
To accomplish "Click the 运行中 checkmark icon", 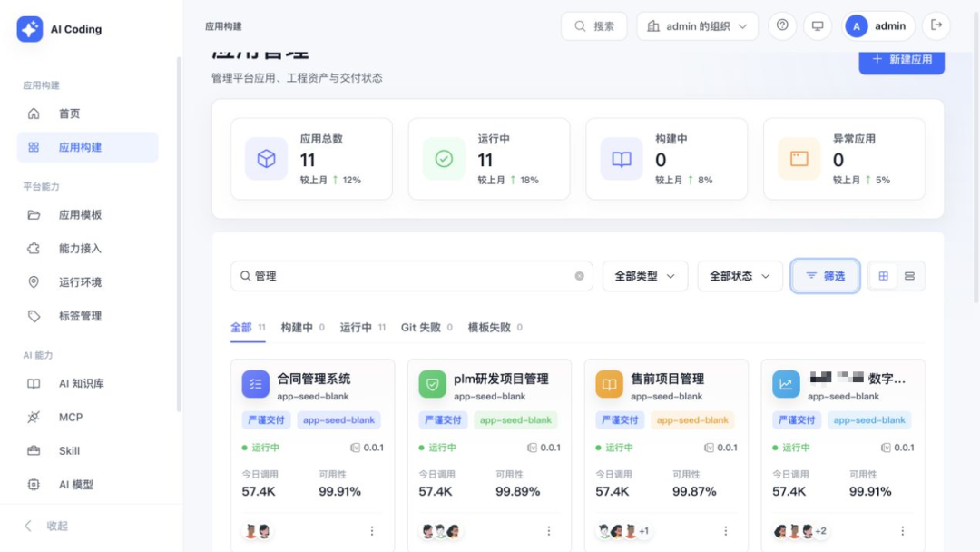I will point(444,159).
